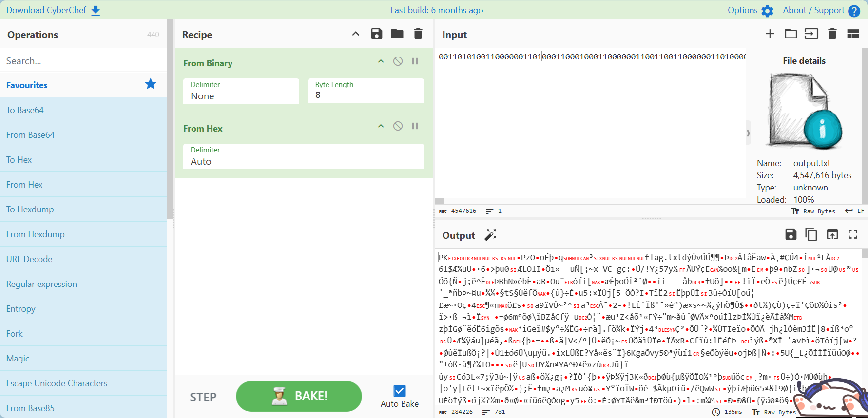
Task: Select From Hex in the operations list
Action: 83,185
